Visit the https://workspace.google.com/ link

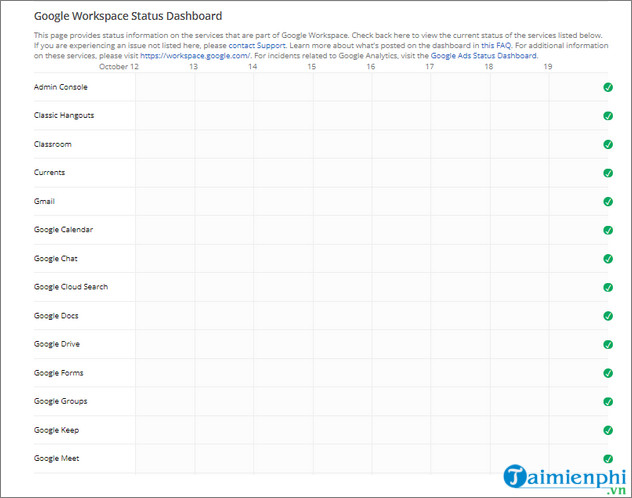[195, 56]
